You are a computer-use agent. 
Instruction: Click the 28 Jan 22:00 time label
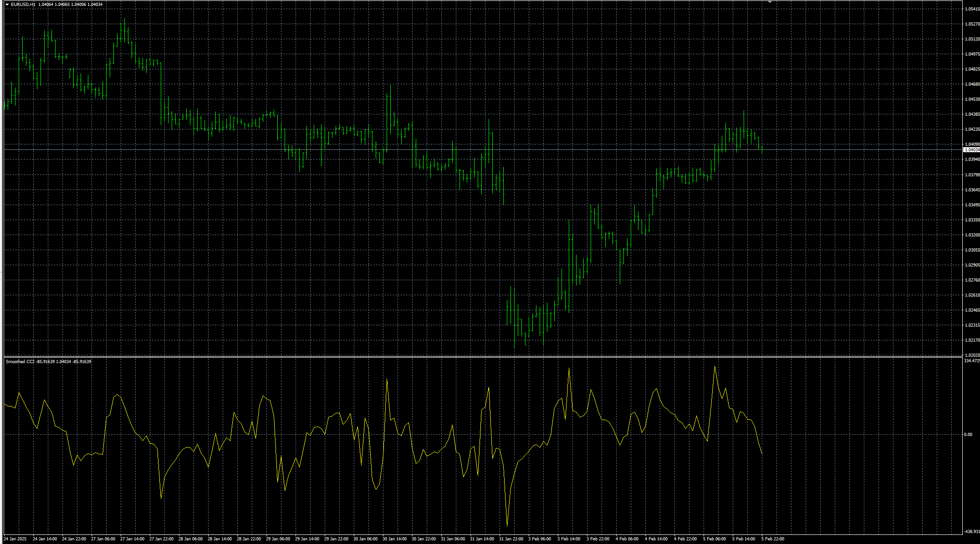[249, 539]
